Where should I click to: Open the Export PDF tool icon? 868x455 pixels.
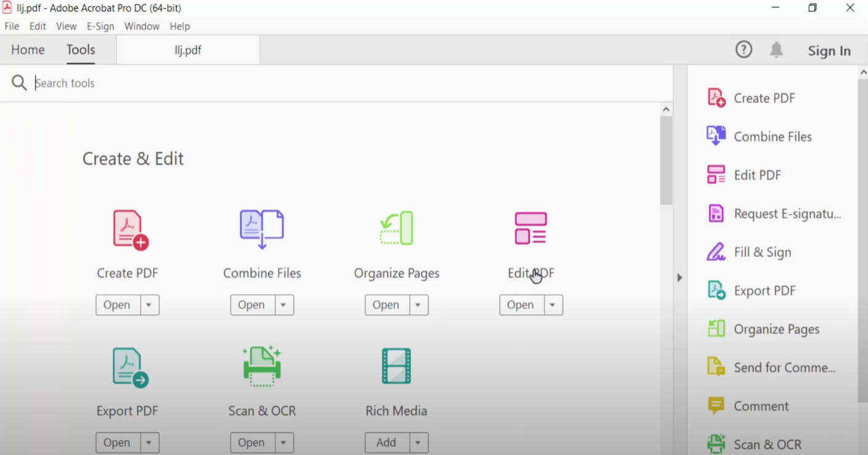click(x=127, y=366)
